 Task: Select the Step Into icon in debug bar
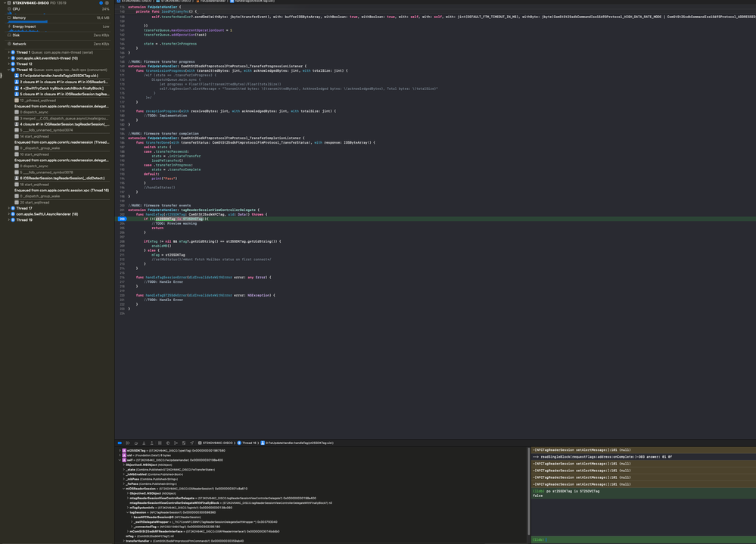pos(144,444)
